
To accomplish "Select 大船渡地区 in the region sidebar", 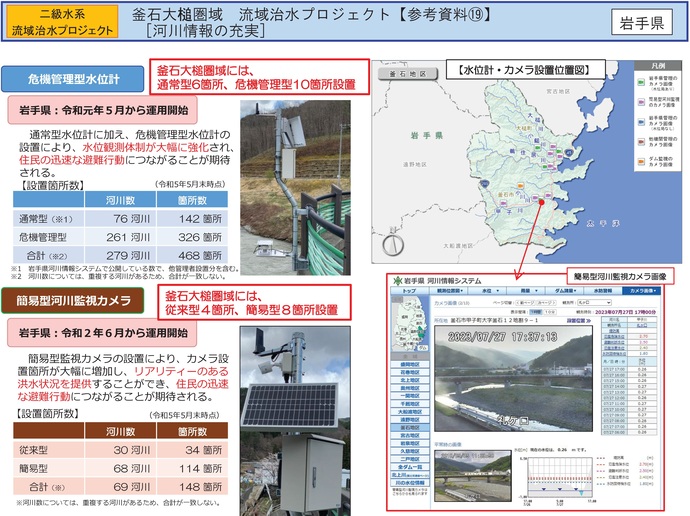I will (x=409, y=412).
